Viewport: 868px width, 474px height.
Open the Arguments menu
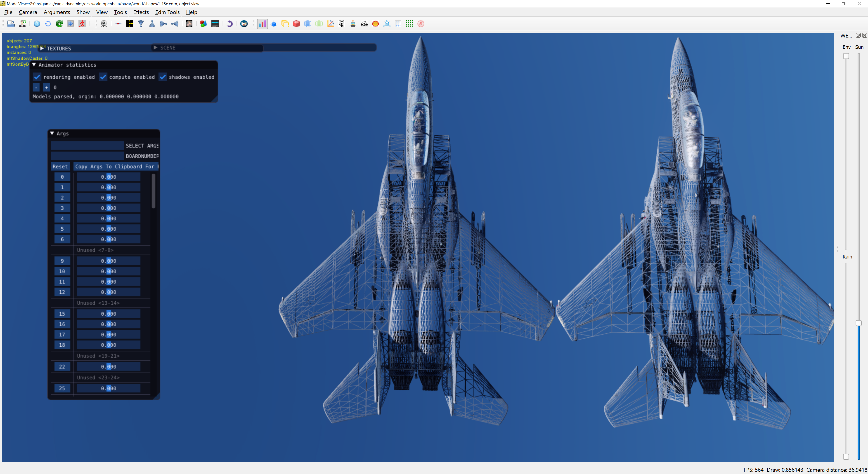57,12
